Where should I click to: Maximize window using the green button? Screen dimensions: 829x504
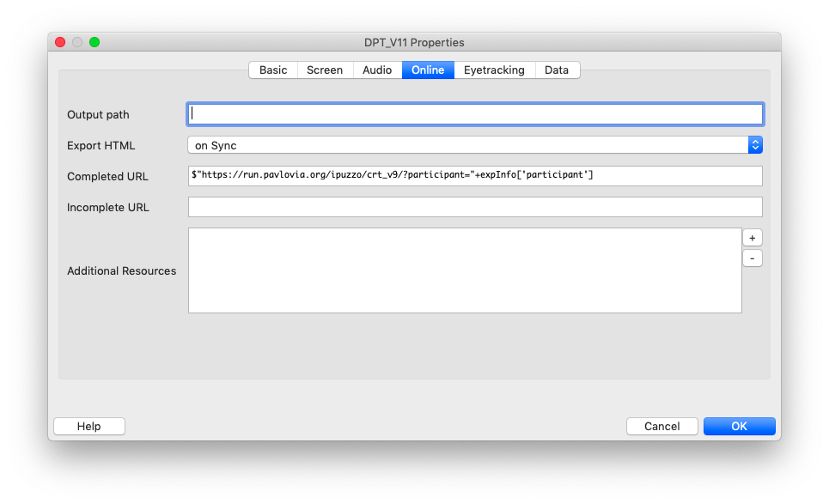(94, 42)
